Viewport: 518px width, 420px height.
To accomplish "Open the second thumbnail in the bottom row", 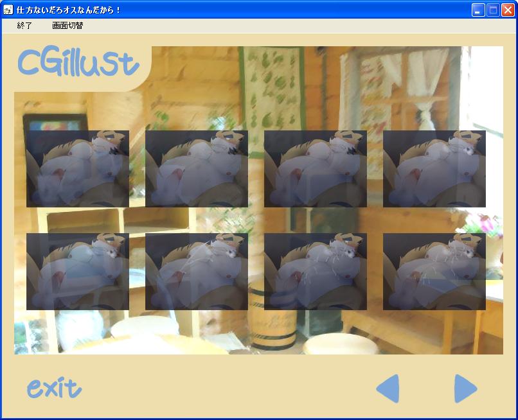I will 197,272.
